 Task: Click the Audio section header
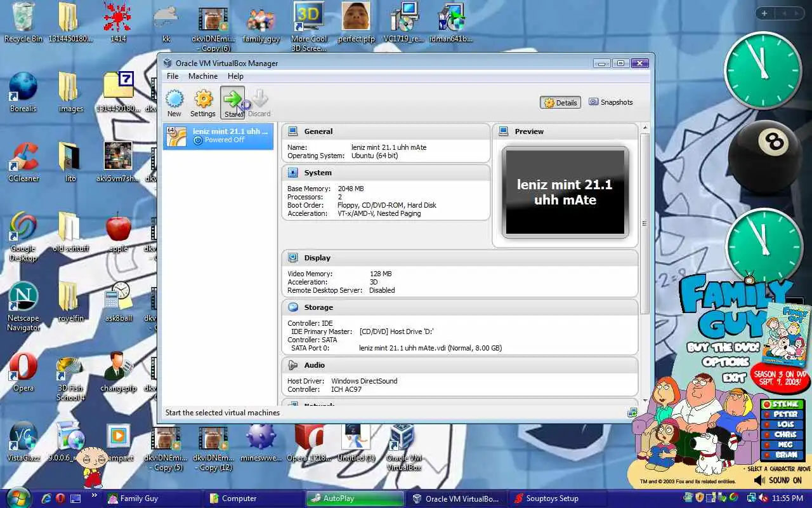click(x=460, y=365)
